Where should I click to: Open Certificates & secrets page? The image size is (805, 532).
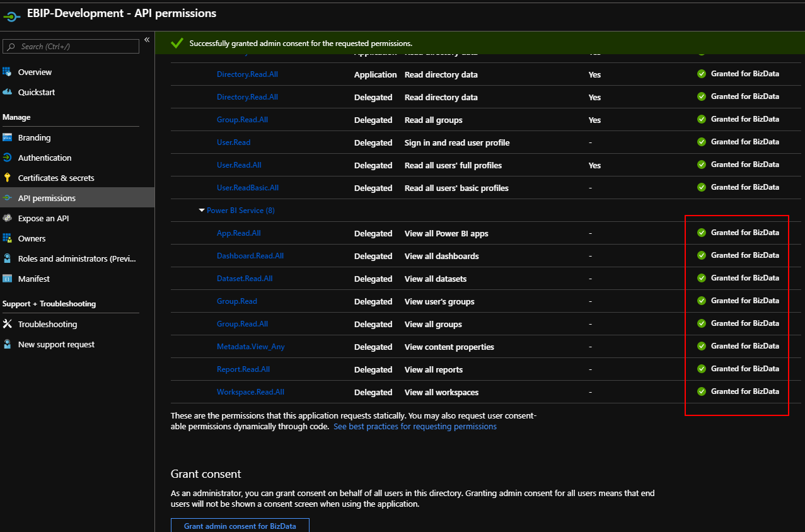pos(56,178)
